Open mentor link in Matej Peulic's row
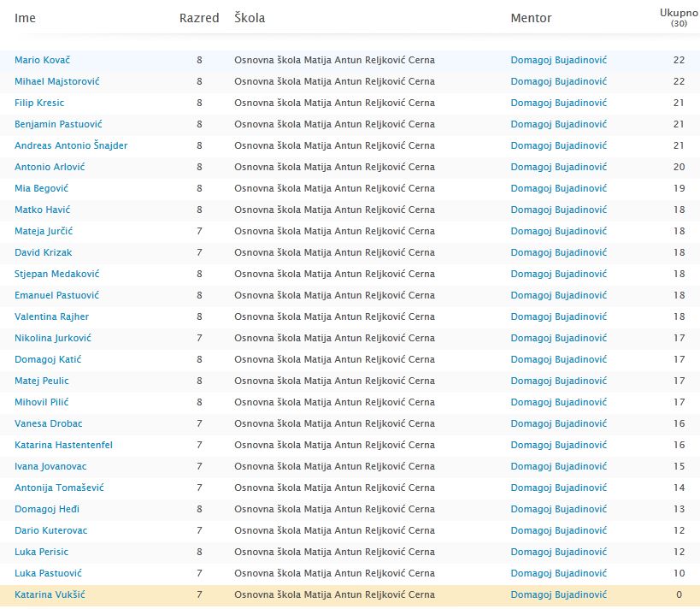 [x=558, y=381]
